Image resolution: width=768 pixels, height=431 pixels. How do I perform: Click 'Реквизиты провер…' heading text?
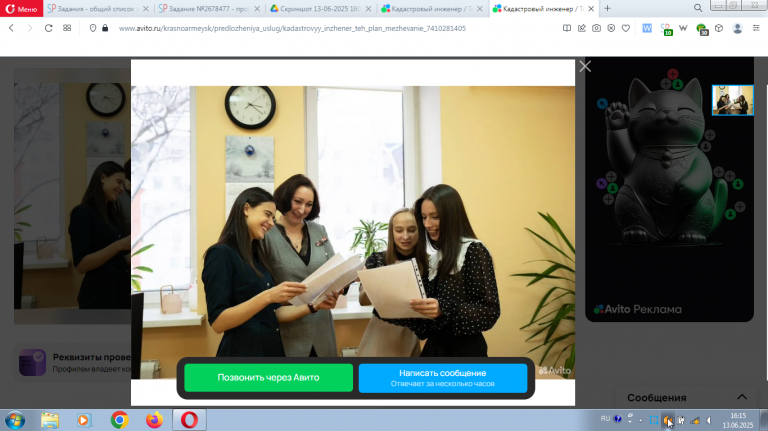click(92, 357)
